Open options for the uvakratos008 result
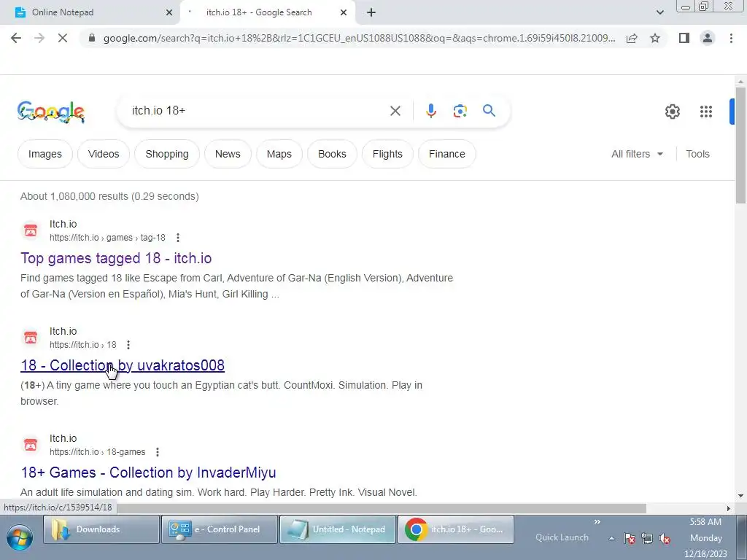Viewport: 747px width, 560px height. tap(128, 345)
